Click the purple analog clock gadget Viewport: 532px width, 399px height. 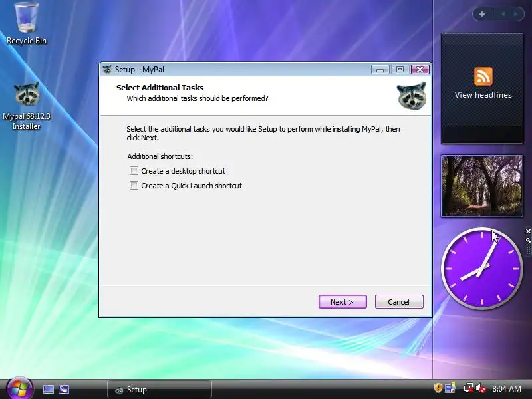click(481, 268)
